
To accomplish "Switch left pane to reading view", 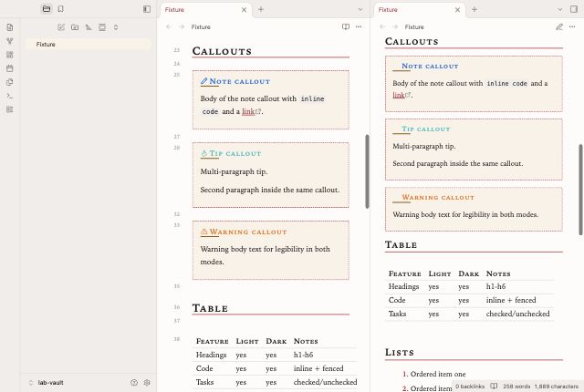I will click(x=346, y=26).
